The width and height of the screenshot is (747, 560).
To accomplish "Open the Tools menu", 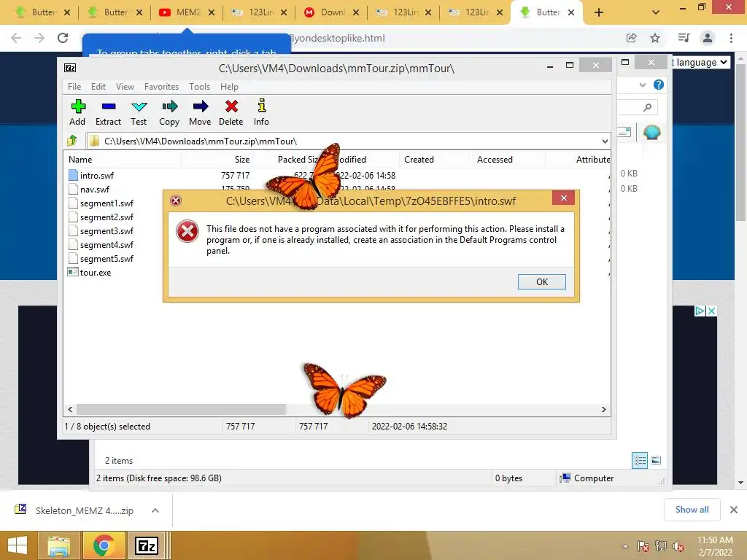I will (199, 87).
